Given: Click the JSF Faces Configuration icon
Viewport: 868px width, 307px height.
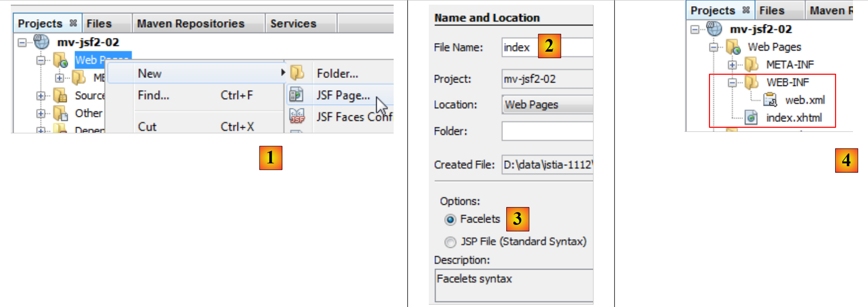Looking at the screenshot, I should [x=297, y=116].
